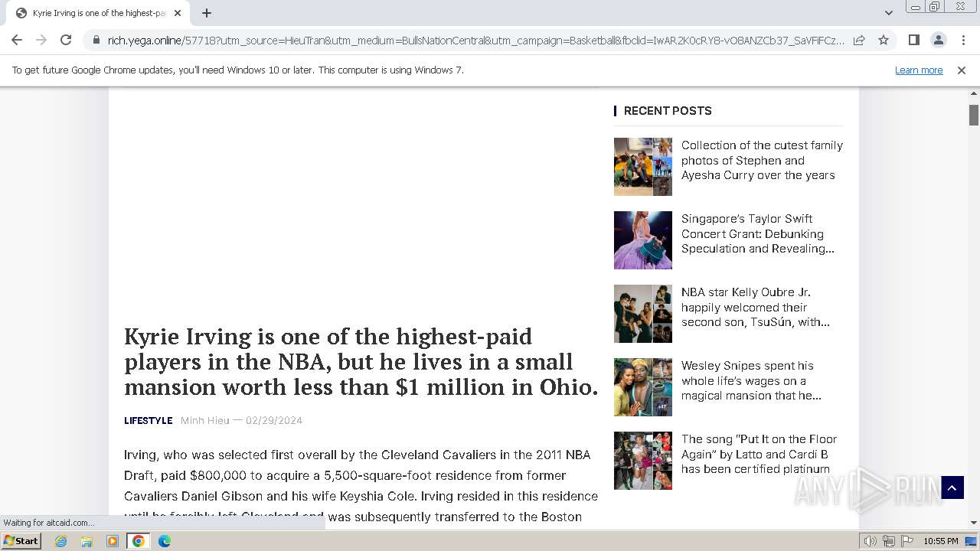The height and width of the screenshot is (551, 980).
Task: Share this page from the address bar
Action: click(859, 40)
